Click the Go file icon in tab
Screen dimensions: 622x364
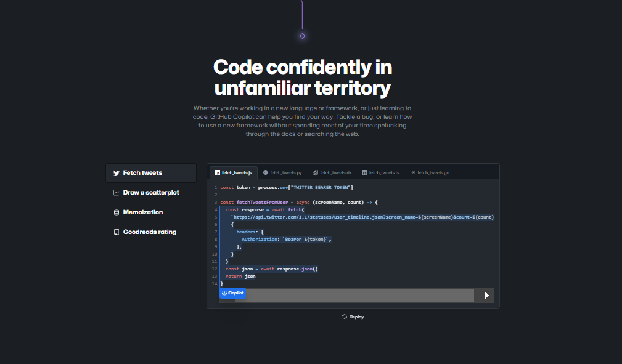[413, 172]
